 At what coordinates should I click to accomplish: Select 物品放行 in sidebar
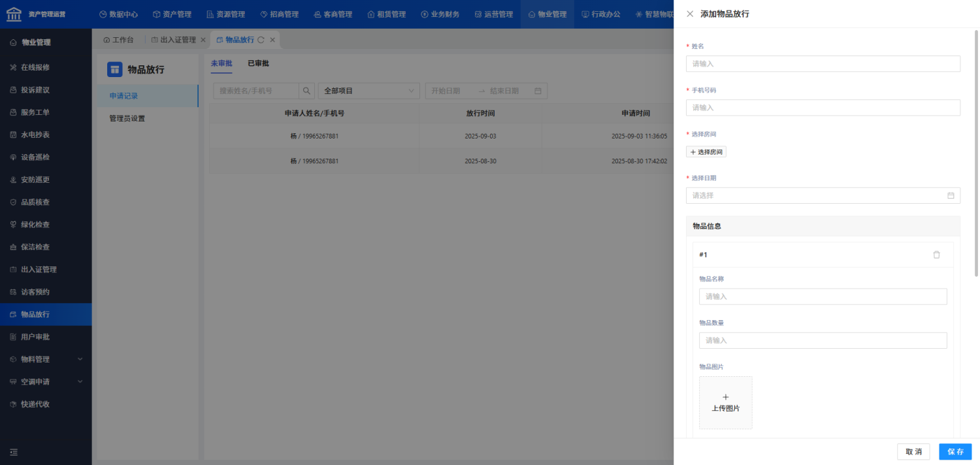[x=46, y=314]
